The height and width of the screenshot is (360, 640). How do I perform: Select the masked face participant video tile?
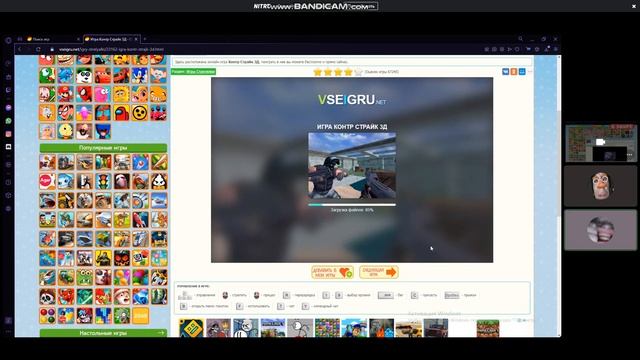(x=600, y=186)
